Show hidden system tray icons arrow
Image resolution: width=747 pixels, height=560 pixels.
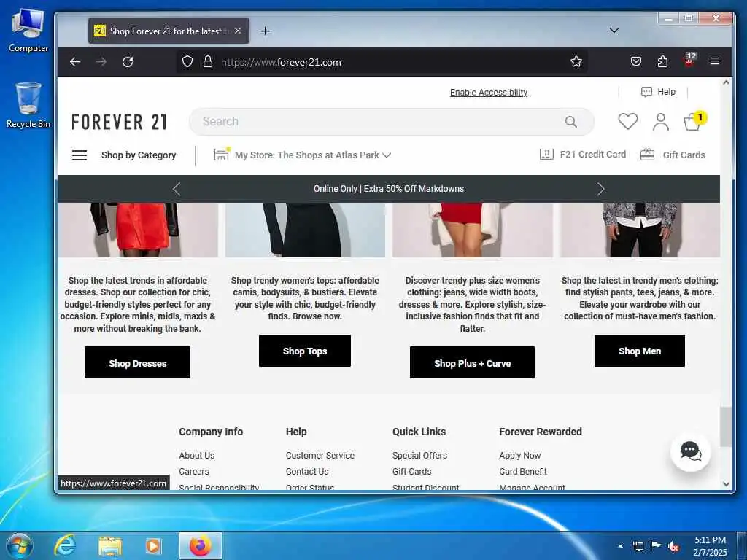620,546
